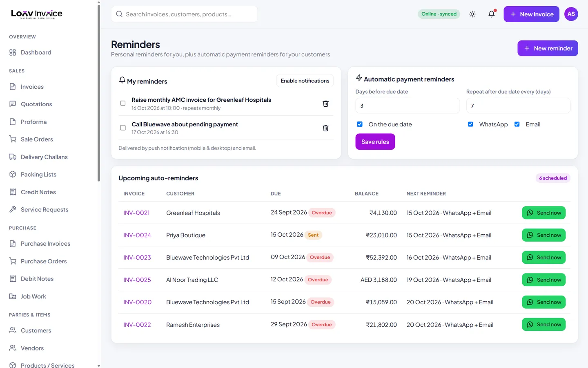Click the Sale Orders cart icon
588x368 pixels.
(13, 139)
